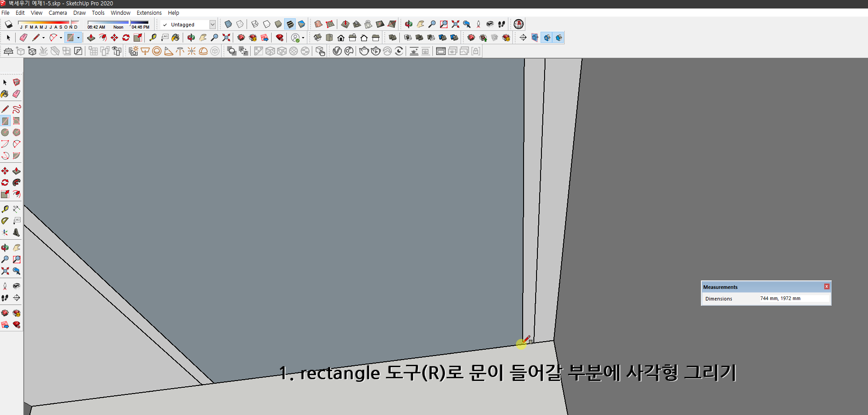Click the Dimensions value field
This screenshot has width=868, height=415.
point(794,299)
